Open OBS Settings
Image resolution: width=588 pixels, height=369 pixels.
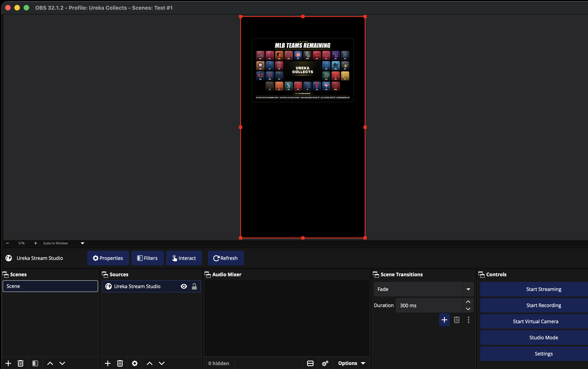point(534,354)
